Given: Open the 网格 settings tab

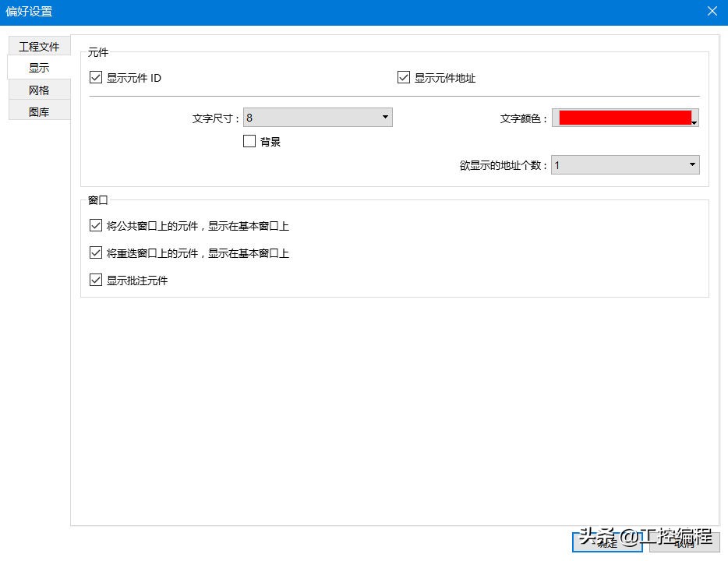Looking at the screenshot, I should click(39, 89).
